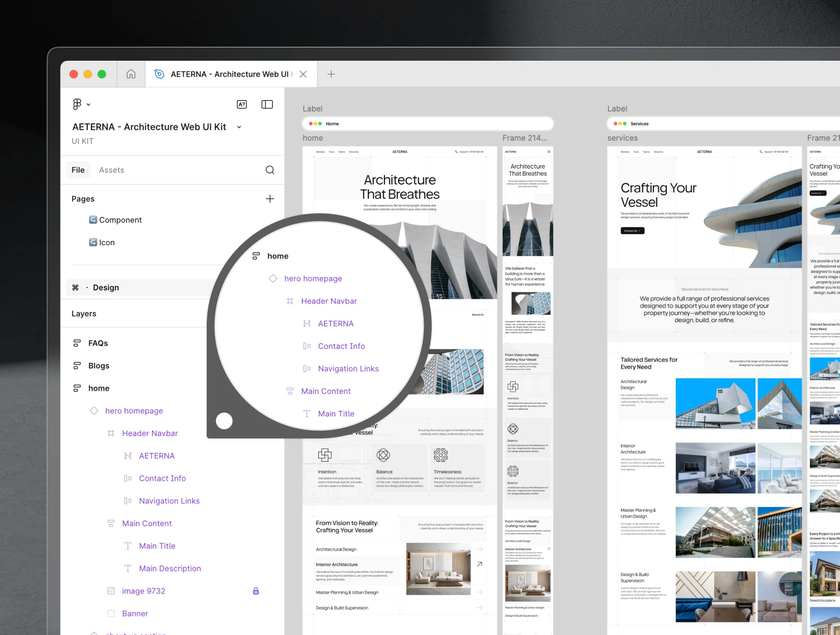Open the Figma main menu logo
840x635 pixels.
pos(77,104)
